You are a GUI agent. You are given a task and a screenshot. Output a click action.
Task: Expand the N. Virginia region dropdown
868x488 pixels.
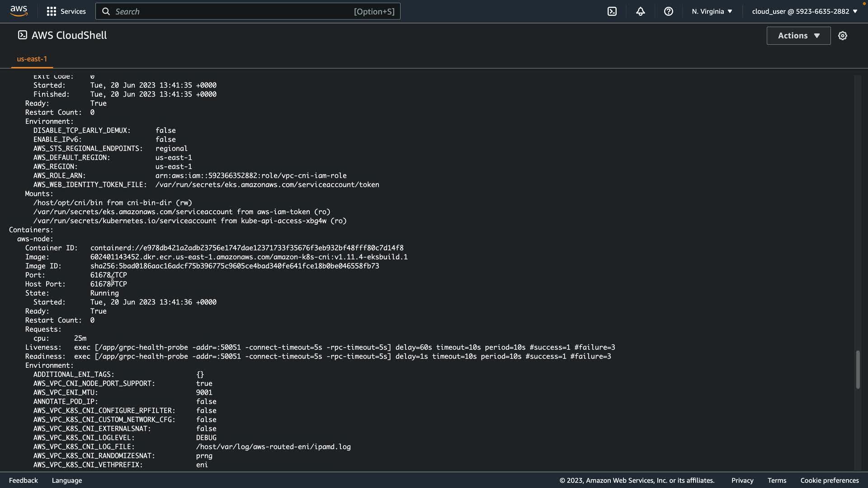click(x=712, y=11)
